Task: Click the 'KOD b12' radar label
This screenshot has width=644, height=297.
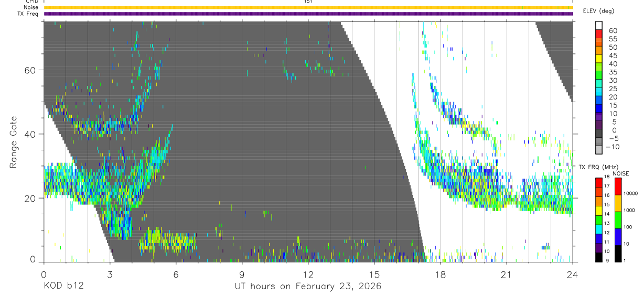Action: 63,287
